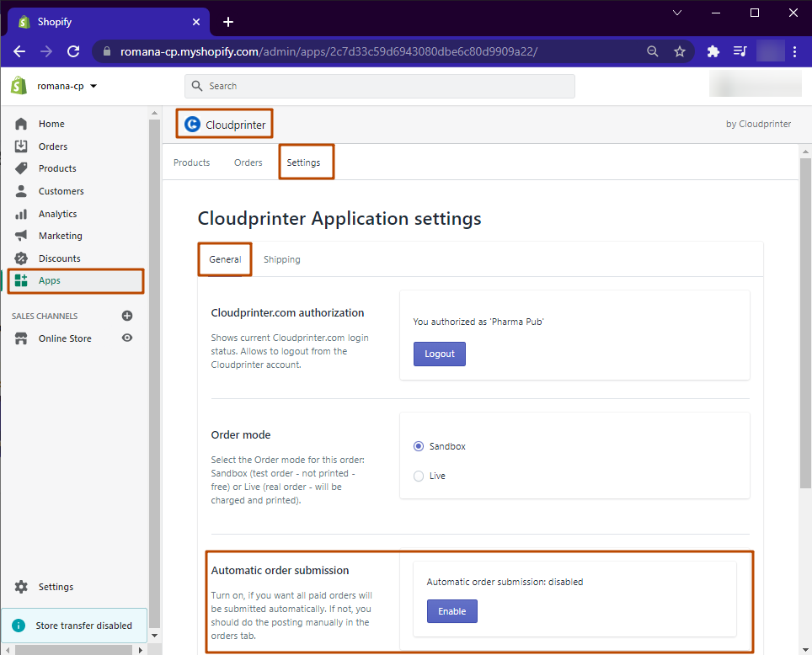Viewport: 812px width, 655px height.
Task: Click the sidebar scroll down arrow
Action: point(154,636)
